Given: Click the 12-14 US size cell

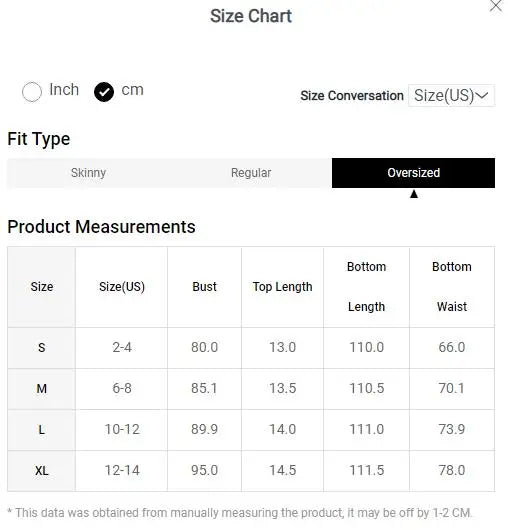Looking at the screenshot, I should click(122, 471).
